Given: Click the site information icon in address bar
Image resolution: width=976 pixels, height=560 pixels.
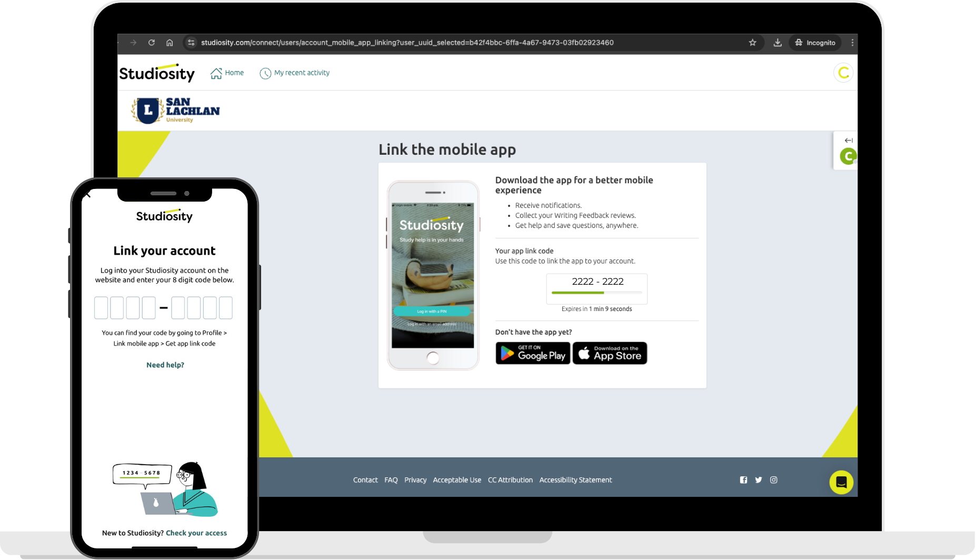Looking at the screenshot, I should (x=191, y=43).
